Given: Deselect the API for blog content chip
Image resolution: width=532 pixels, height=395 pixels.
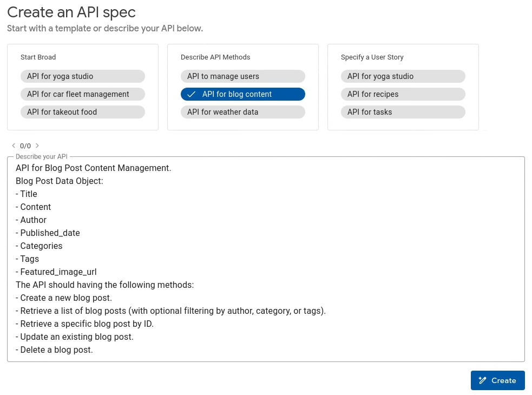Looking at the screenshot, I should (x=243, y=94).
